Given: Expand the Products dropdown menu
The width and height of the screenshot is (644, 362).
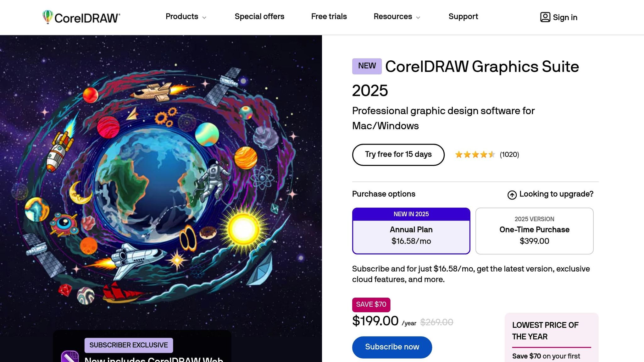Looking at the screenshot, I should point(182,17).
